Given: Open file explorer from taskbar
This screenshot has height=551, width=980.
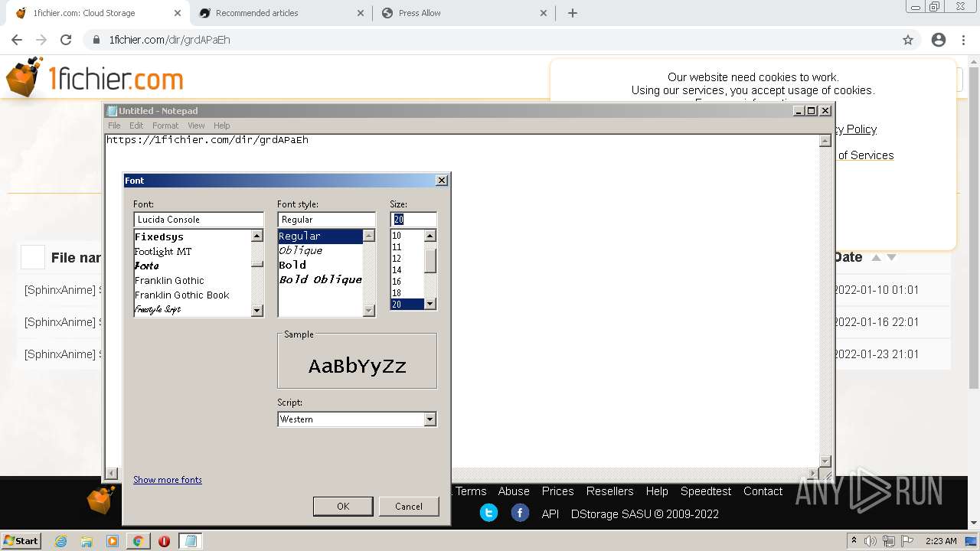Looking at the screenshot, I should coord(87,541).
